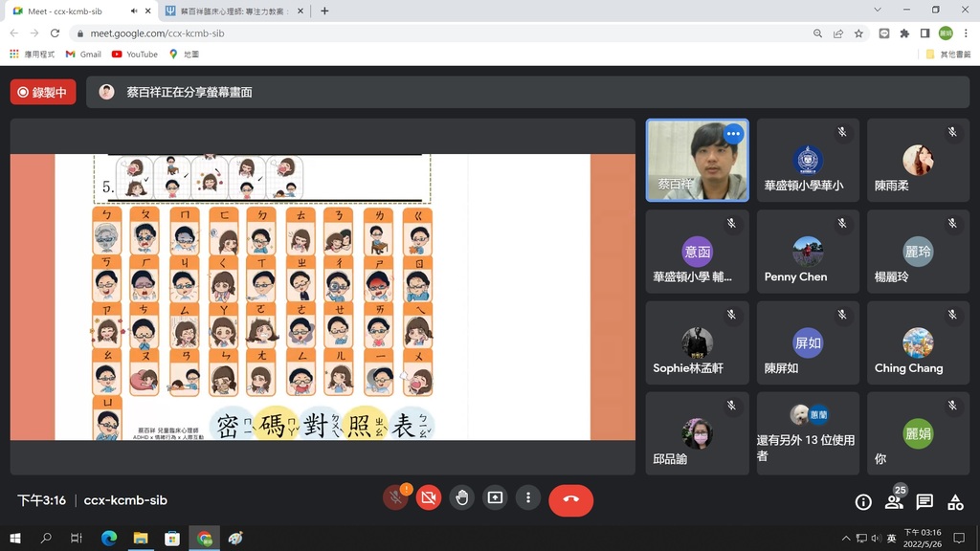Image resolution: width=980 pixels, height=551 pixels.
Task: Toggle camera off button in Meet controls
Action: [x=429, y=497]
